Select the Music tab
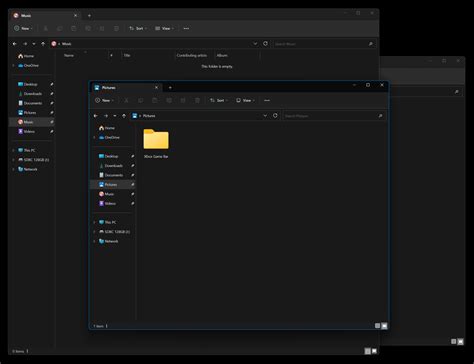Viewport: 474px width, 364px height. (x=46, y=15)
